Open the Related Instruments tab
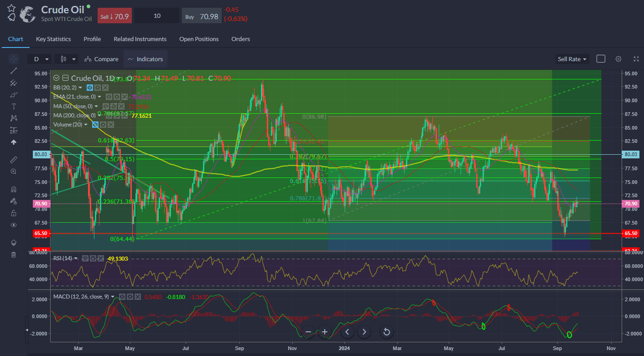The image size is (644, 356). (140, 39)
